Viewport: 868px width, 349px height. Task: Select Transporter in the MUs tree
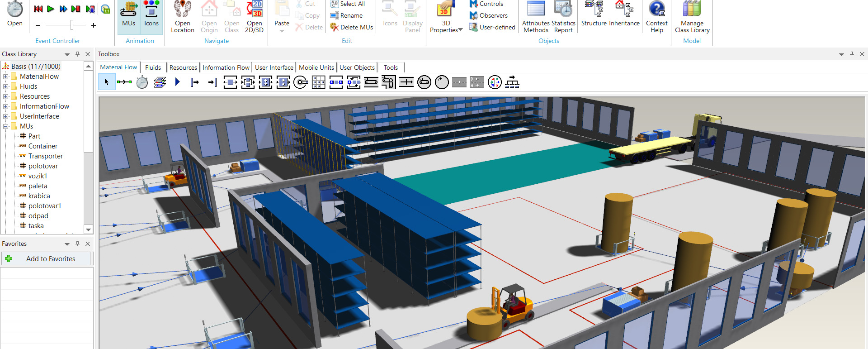point(46,156)
